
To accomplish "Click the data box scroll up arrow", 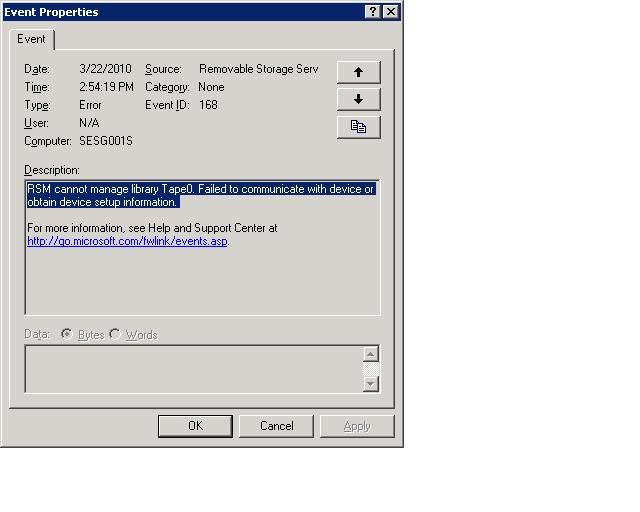I will click(x=371, y=354).
